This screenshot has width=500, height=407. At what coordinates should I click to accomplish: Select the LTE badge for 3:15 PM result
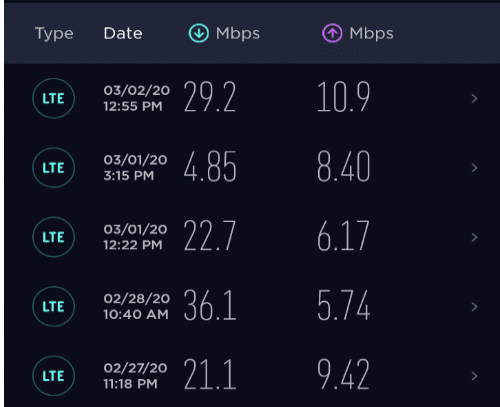point(53,168)
